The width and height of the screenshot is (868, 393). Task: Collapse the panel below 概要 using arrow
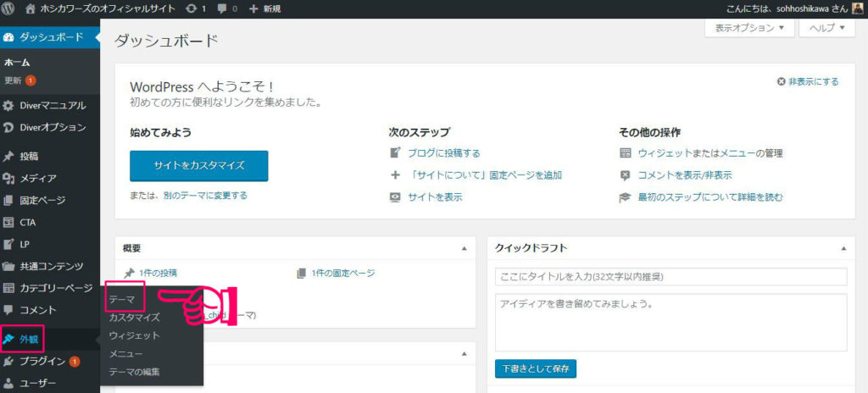(464, 354)
